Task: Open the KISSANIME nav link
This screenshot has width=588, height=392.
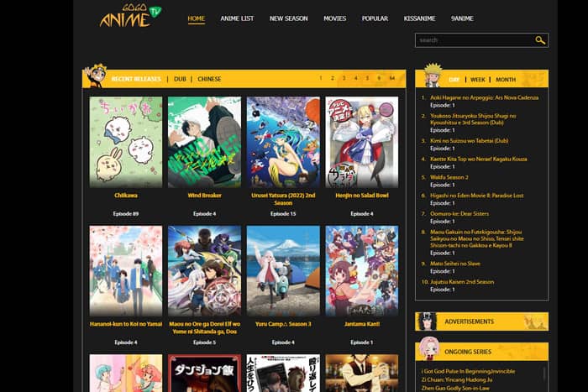Action: (x=419, y=18)
